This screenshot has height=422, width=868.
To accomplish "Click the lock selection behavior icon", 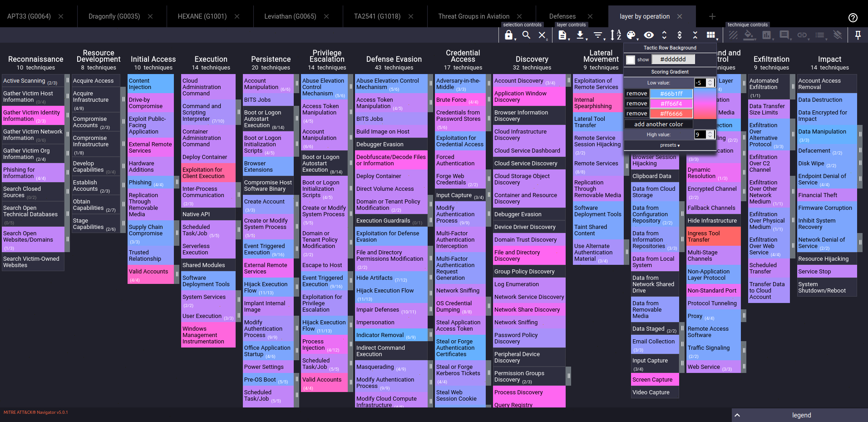I will click(508, 35).
